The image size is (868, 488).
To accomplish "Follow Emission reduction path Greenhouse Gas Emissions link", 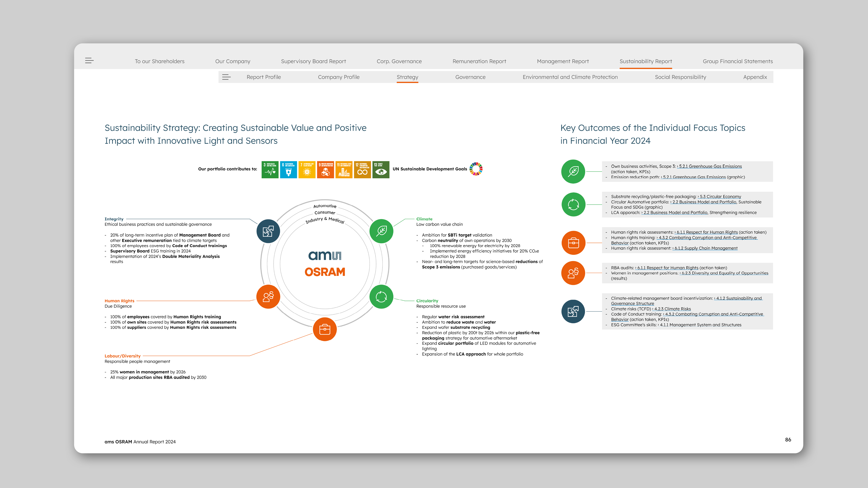I will tap(693, 177).
